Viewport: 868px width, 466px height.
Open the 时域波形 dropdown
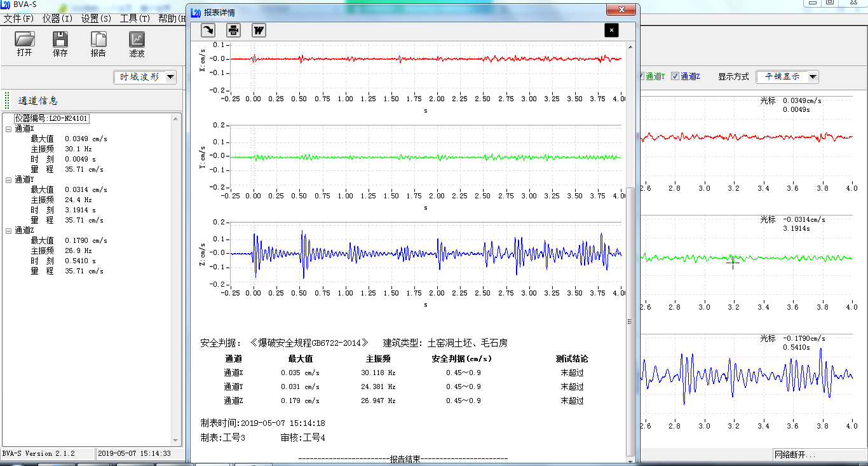pyautogui.click(x=170, y=77)
